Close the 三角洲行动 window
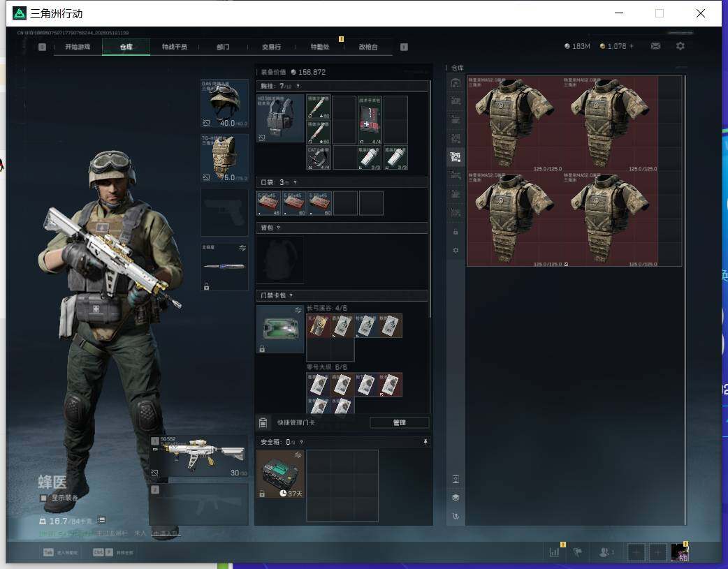The image size is (728, 569). tap(701, 13)
